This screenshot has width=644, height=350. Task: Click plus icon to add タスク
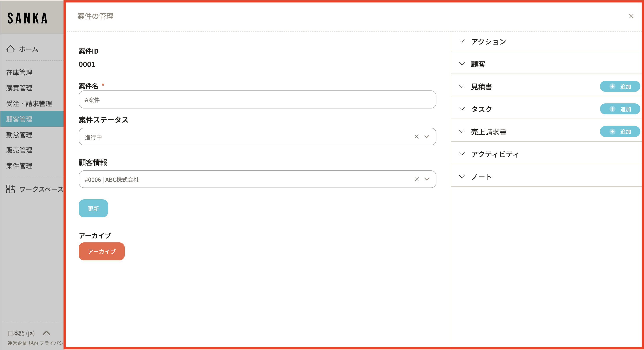612,109
